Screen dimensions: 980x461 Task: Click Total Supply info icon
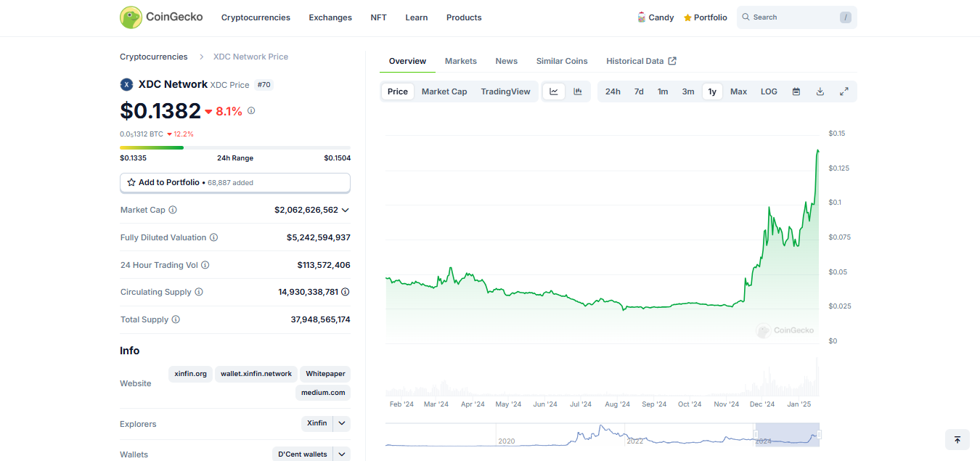(176, 319)
